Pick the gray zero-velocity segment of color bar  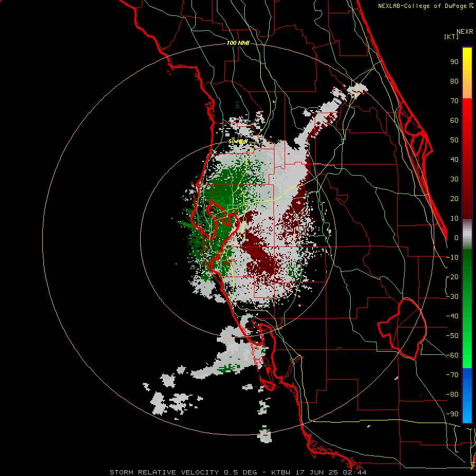tap(467, 234)
